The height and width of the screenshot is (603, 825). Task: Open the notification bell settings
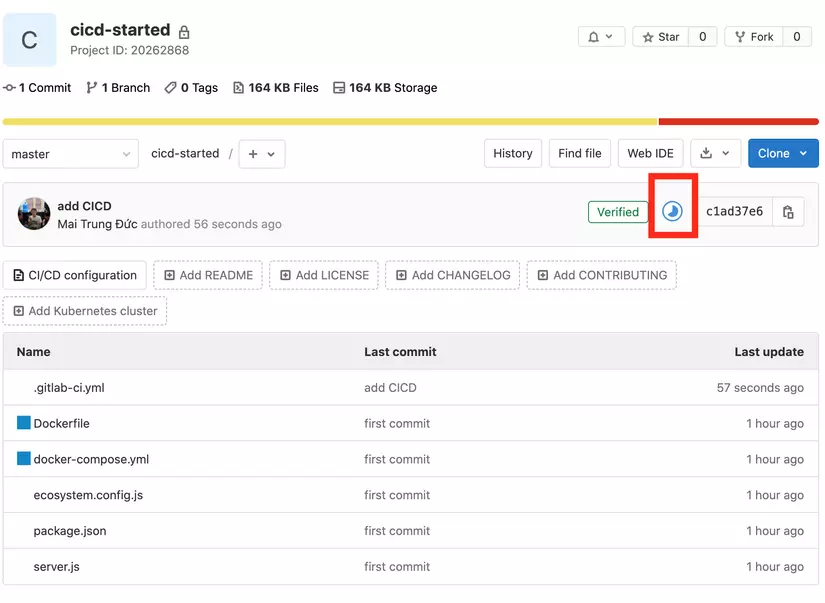[602, 36]
